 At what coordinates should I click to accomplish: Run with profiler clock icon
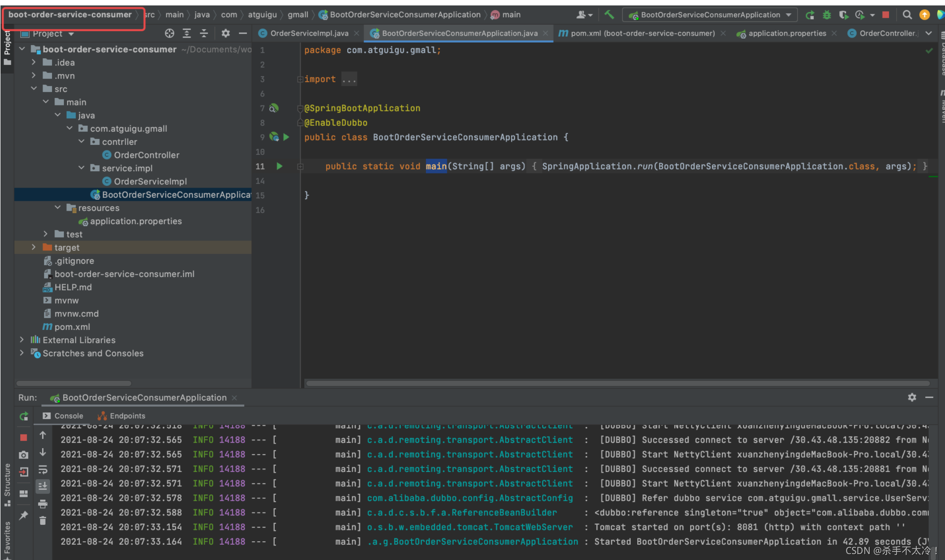pyautogui.click(x=860, y=15)
